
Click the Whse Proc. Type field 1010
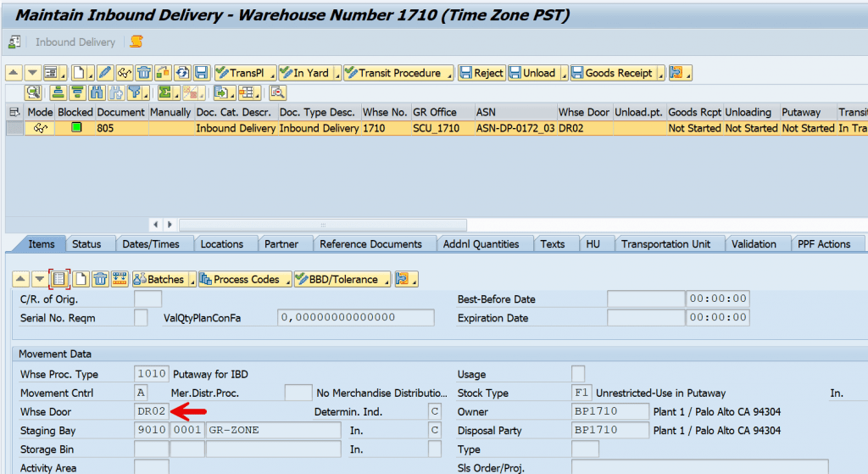tap(151, 374)
